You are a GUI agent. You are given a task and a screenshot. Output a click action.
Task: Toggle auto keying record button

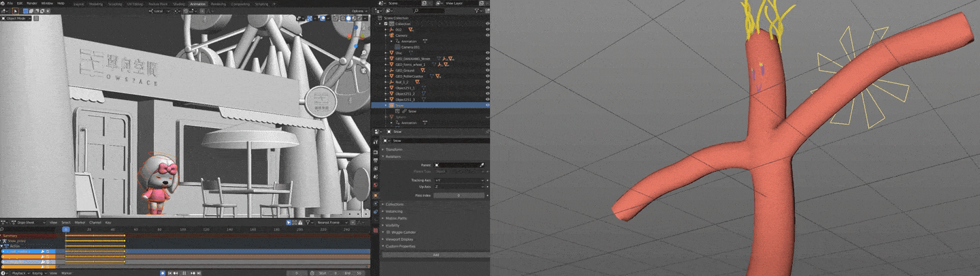point(163,273)
